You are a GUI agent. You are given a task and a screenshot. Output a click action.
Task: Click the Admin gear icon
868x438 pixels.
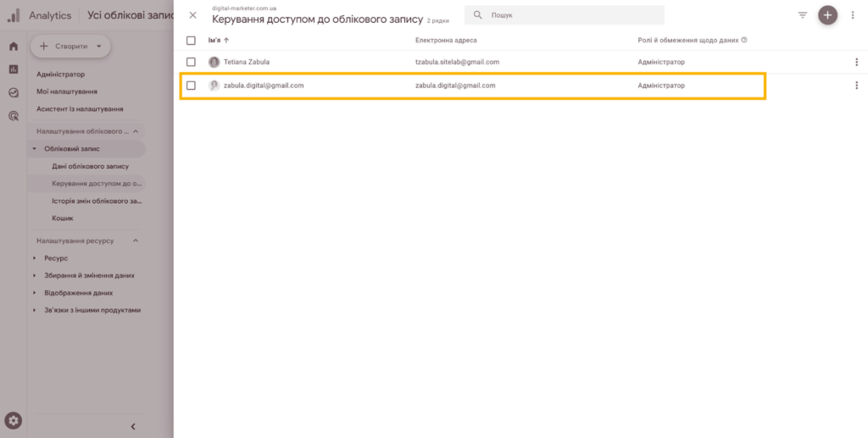click(x=14, y=421)
